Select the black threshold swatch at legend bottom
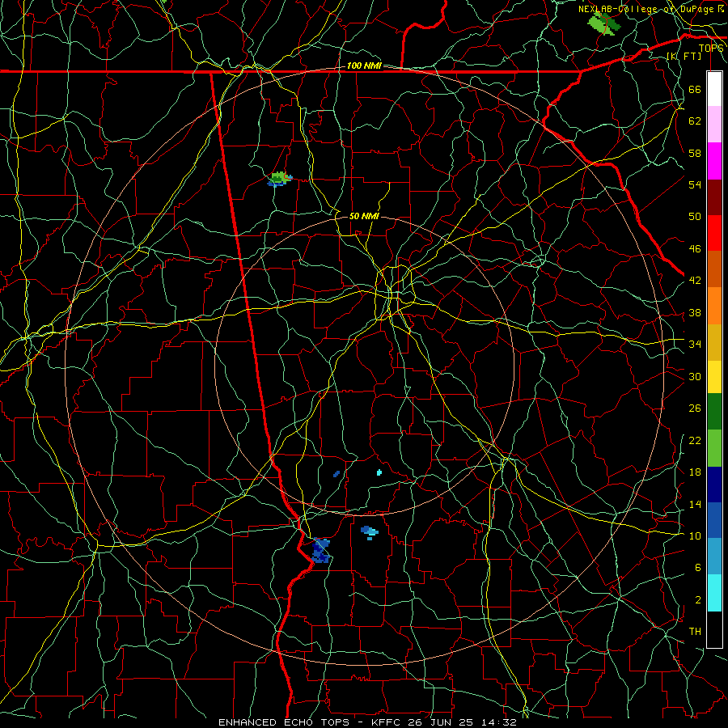This screenshot has height=728, width=728. pyautogui.click(x=714, y=629)
